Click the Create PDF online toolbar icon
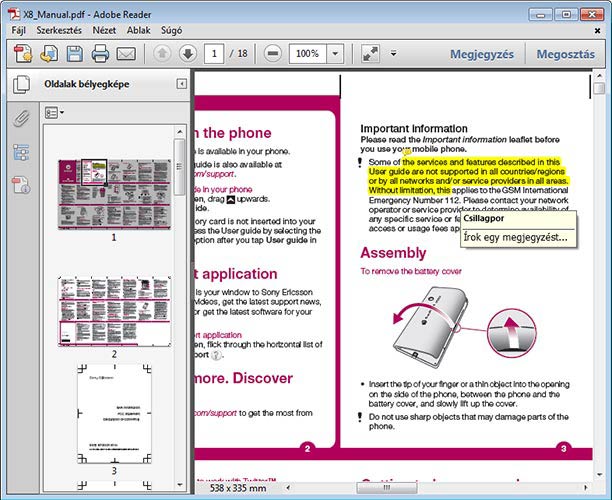Image resolution: width=612 pixels, height=500 pixels. tap(23, 53)
